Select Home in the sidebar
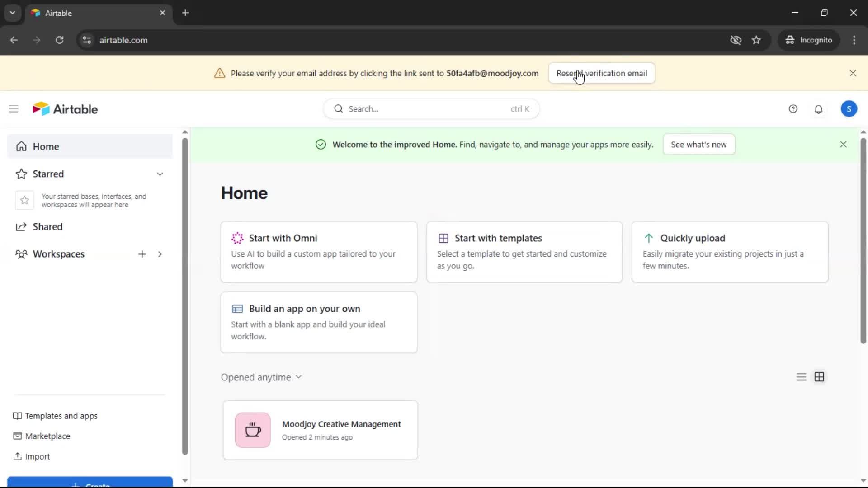Viewport: 868px width, 488px height. [x=90, y=146]
